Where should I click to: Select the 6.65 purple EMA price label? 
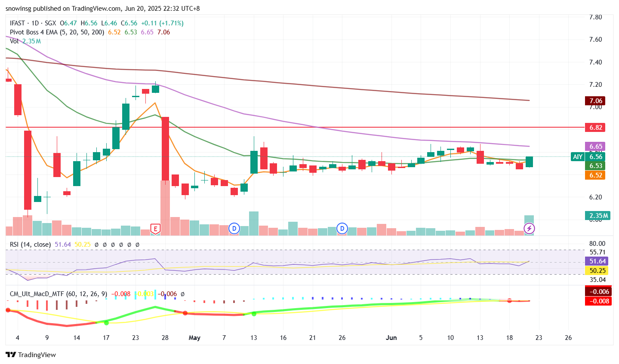click(596, 147)
